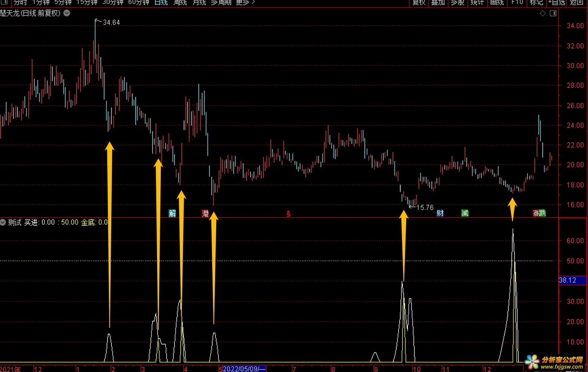This screenshot has width=588, height=372.
Task: Click the 返回 back button
Action: click(576, 2)
